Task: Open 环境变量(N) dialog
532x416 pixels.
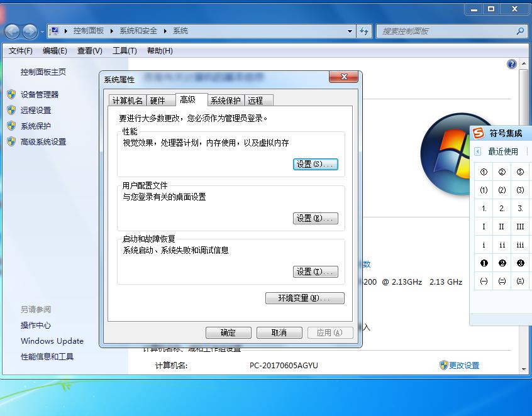Action: point(305,298)
